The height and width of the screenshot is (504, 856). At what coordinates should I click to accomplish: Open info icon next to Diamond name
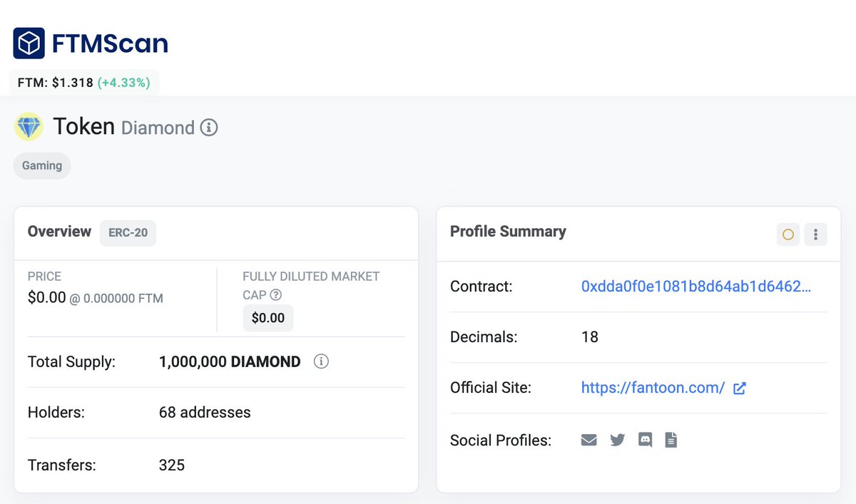(x=209, y=128)
